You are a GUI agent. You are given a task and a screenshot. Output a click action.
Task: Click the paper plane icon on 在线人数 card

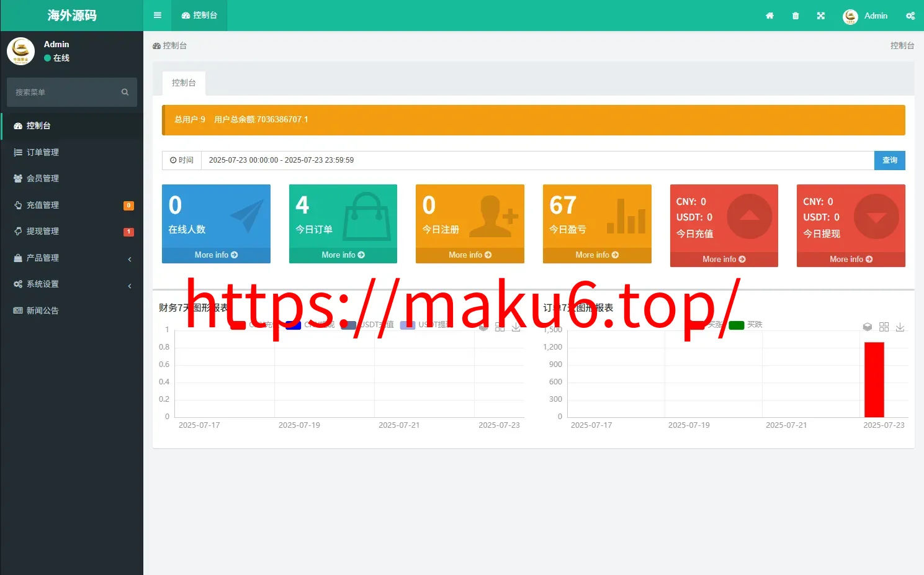click(x=247, y=215)
